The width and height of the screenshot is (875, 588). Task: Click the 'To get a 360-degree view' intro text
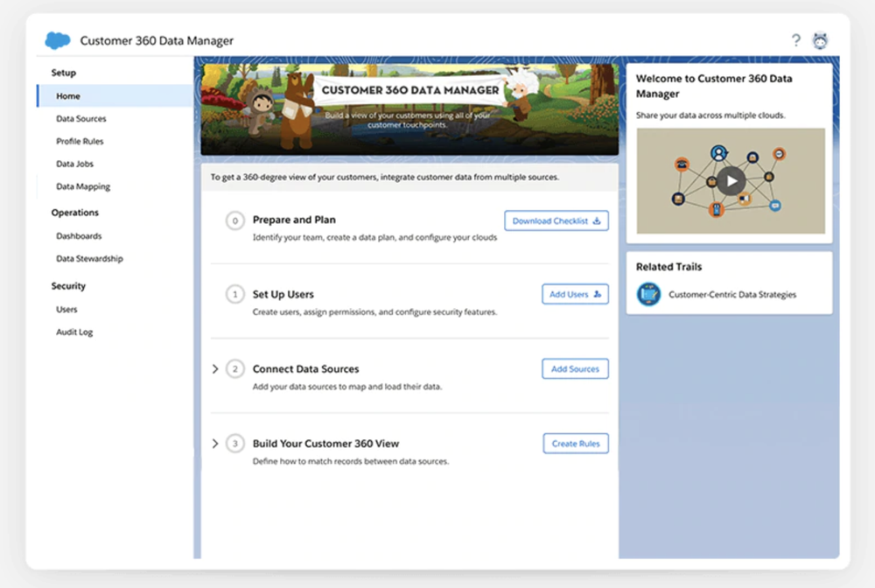(x=384, y=177)
